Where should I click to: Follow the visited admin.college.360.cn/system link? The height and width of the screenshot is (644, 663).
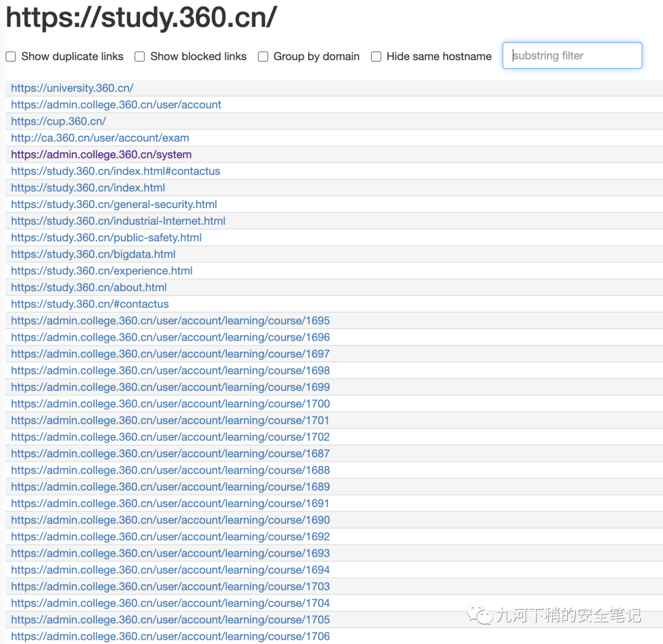101,154
